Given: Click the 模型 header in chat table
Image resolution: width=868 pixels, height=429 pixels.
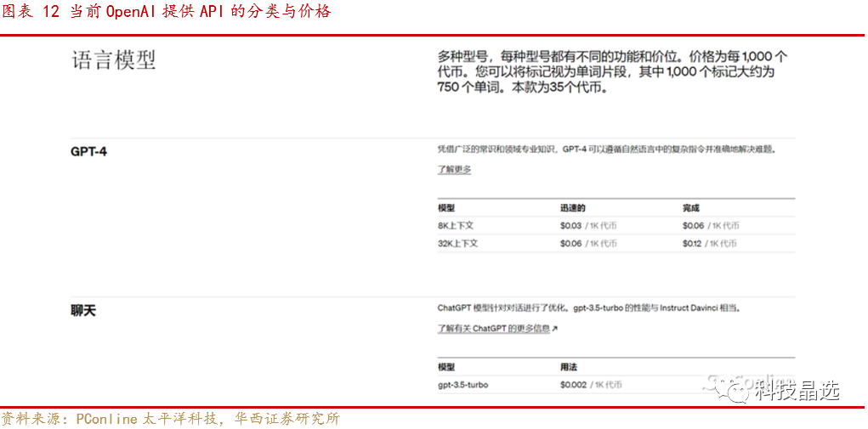Looking at the screenshot, I should [x=446, y=367].
